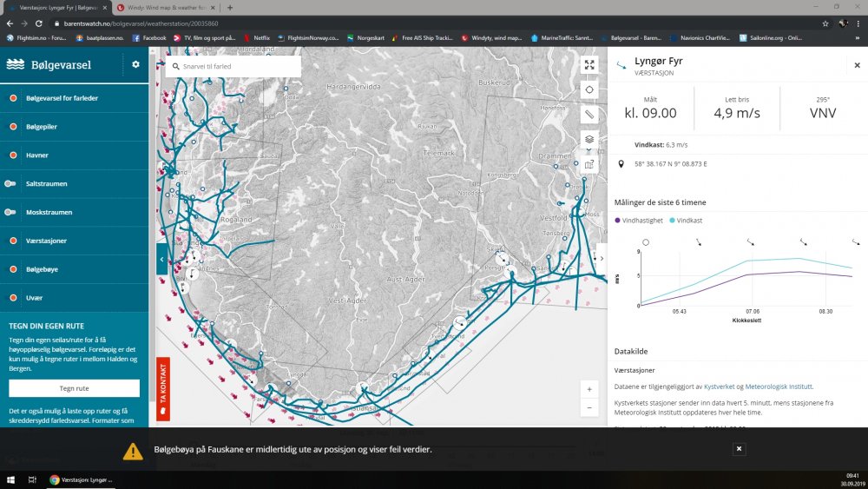Open the map layers selector
The image size is (868, 489).
point(589,139)
